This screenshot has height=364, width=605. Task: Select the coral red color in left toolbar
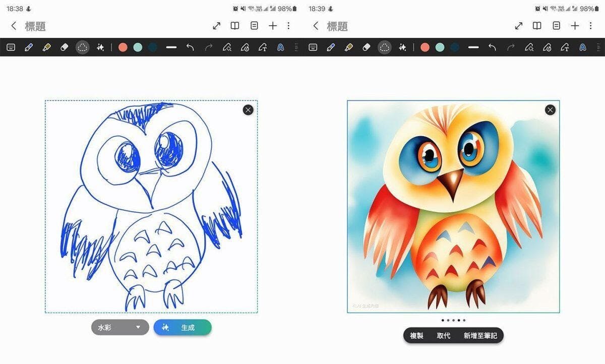(123, 47)
